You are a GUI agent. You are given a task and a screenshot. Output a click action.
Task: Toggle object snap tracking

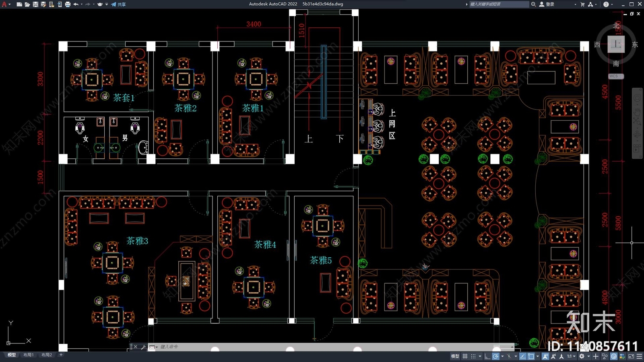[522, 356]
